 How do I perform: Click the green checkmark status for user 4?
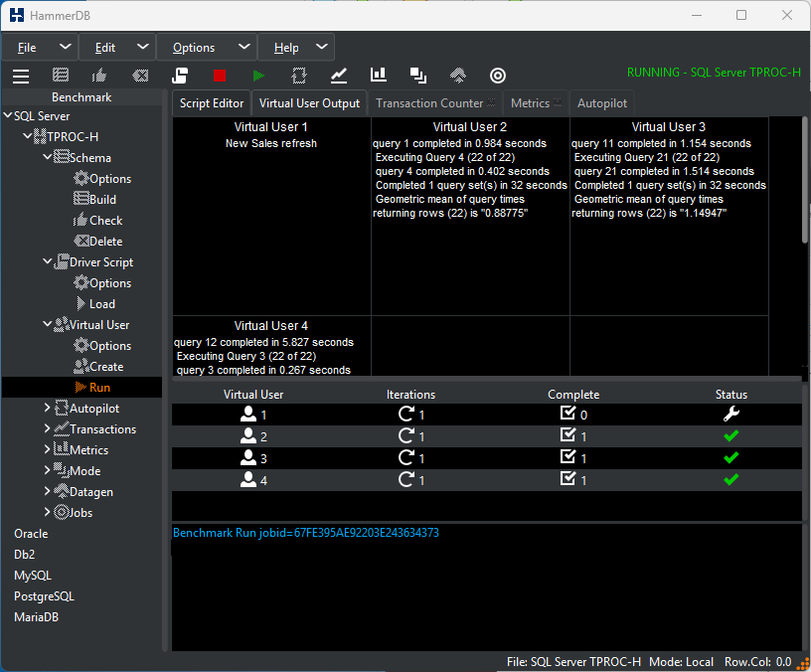click(730, 480)
